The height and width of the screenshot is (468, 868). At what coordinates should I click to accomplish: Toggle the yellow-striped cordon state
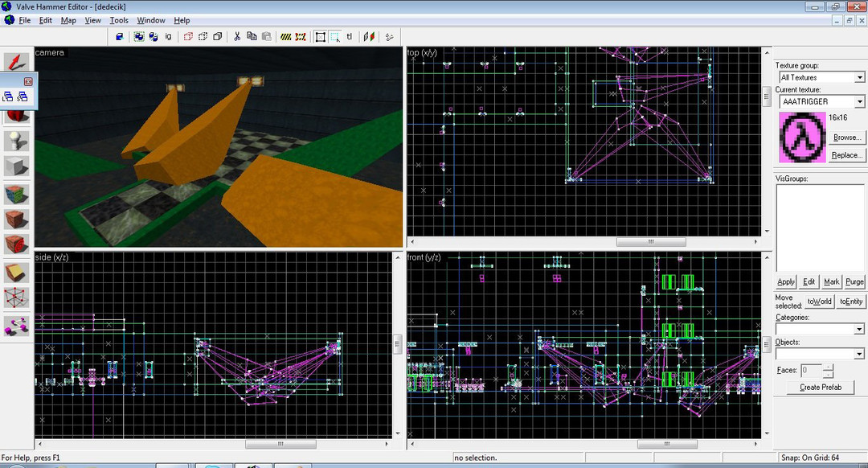point(285,36)
